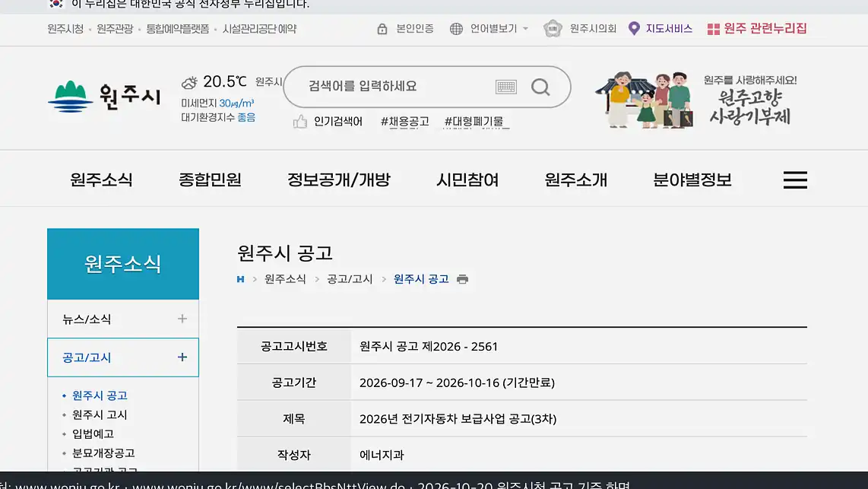This screenshot has width=868, height=489.
Task: Click the map pin icon 지도서비스
Action: [635, 28]
